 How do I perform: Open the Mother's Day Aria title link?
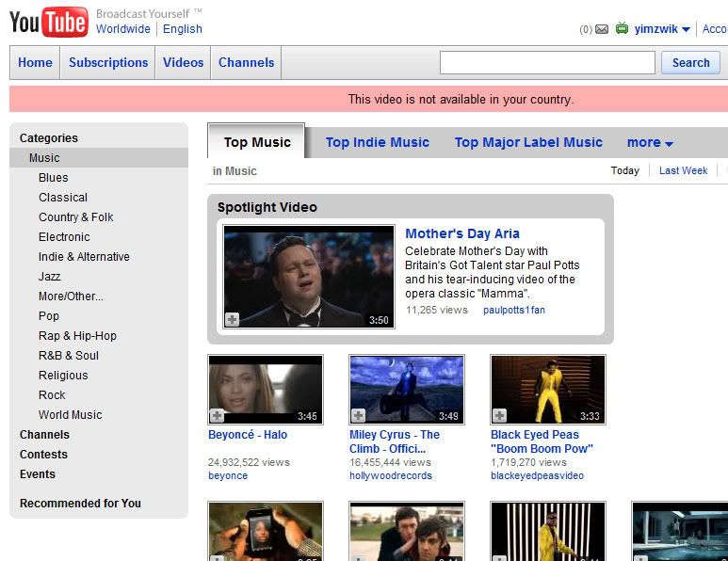tap(462, 233)
